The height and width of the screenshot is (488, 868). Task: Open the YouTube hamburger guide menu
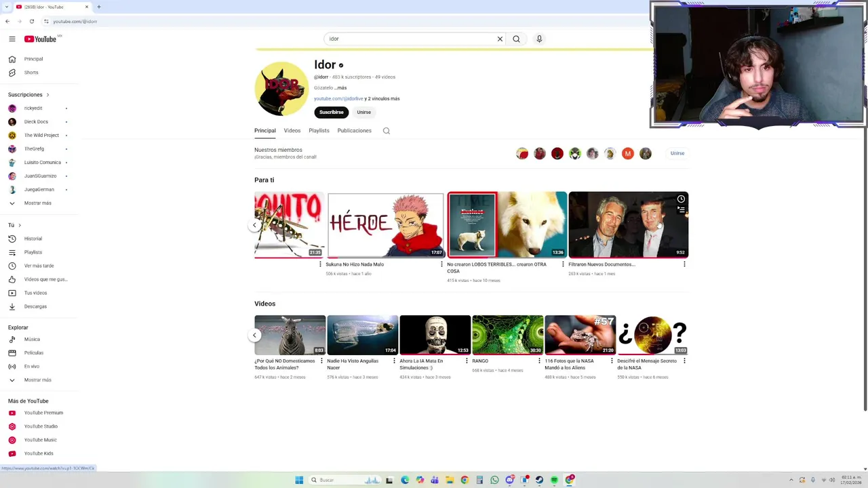pyautogui.click(x=12, y=39)
